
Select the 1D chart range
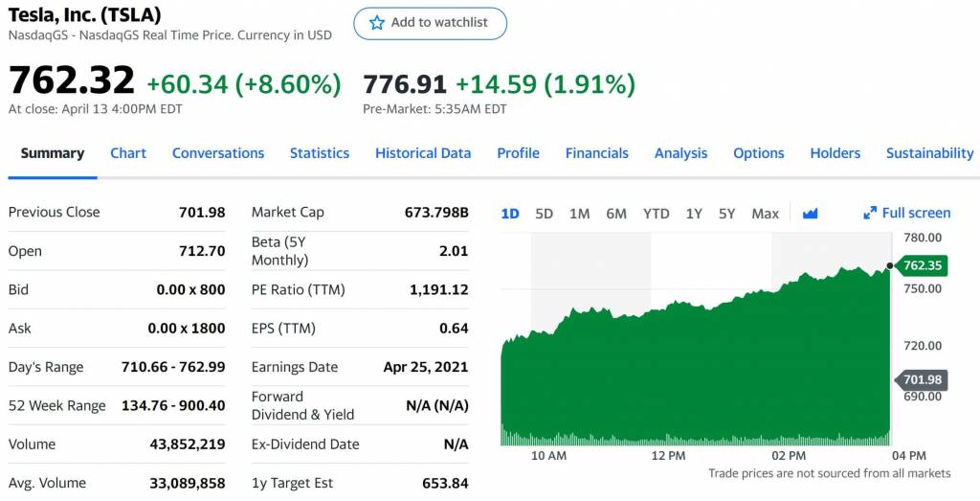[x=510, y=214]
